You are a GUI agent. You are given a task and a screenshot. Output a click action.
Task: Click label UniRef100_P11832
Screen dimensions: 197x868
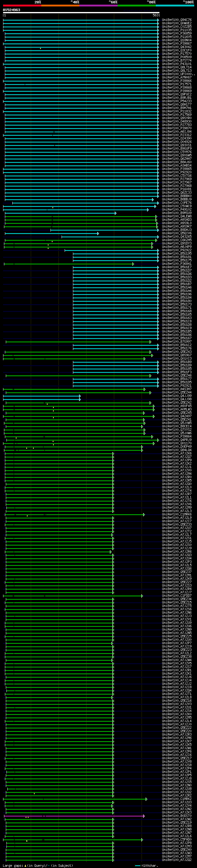pos(177,111)
